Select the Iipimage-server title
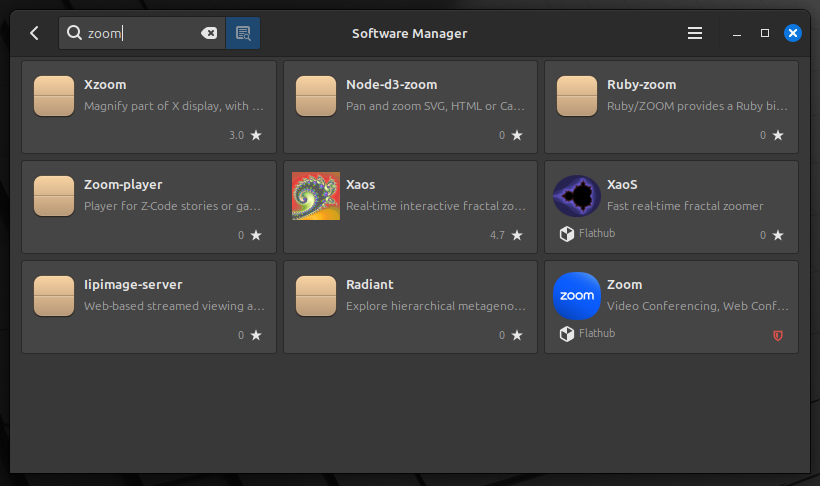 click(133, 285)
